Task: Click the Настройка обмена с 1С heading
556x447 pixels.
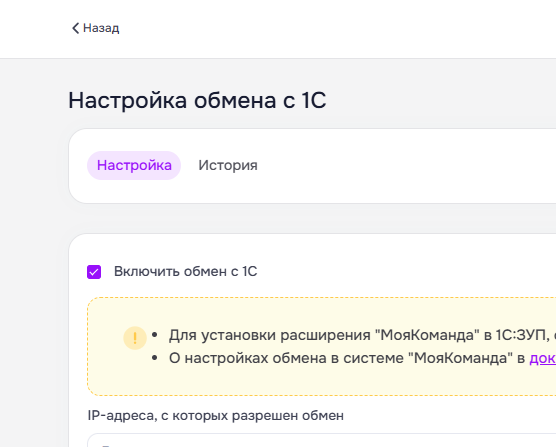Action: (x=197, y=100)
